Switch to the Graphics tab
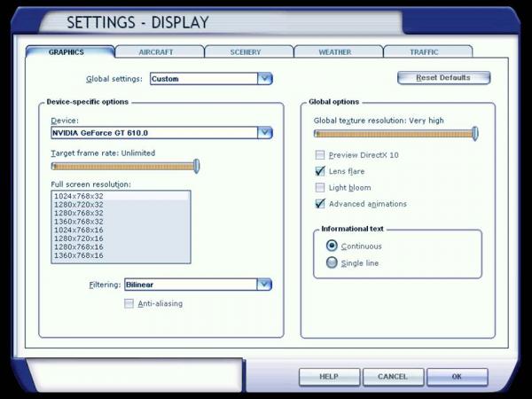This screenshot has width=532, height=399. point(70,52)
